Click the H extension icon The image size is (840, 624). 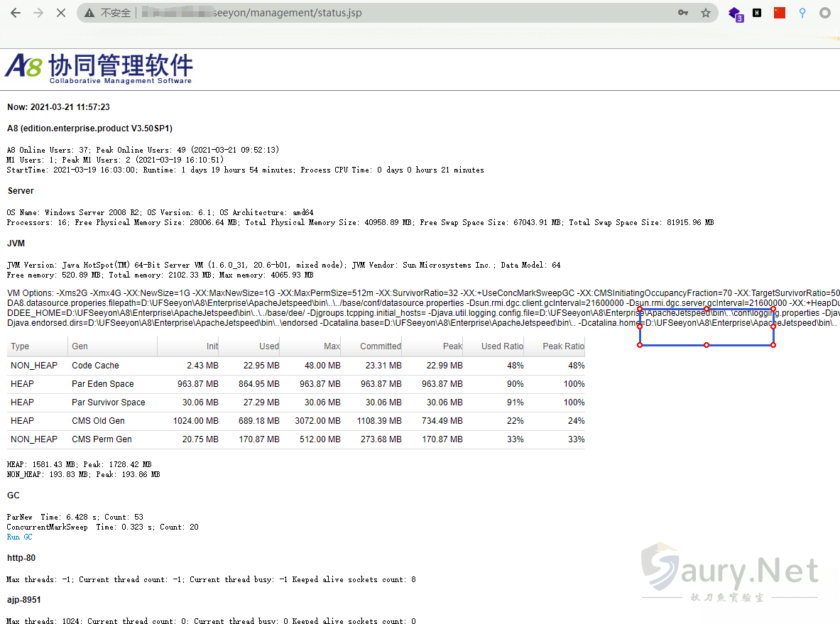tap(756, 13)
